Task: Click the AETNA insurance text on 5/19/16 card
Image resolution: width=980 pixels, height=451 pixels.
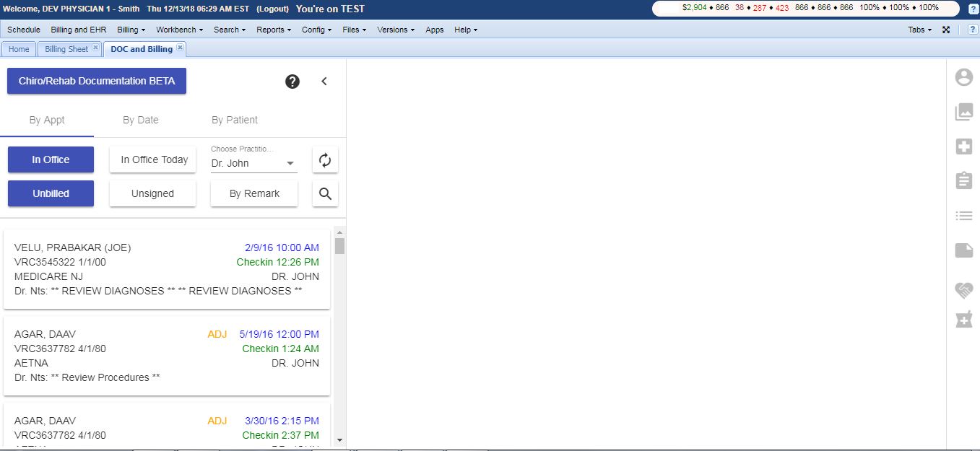Action: 31,363
